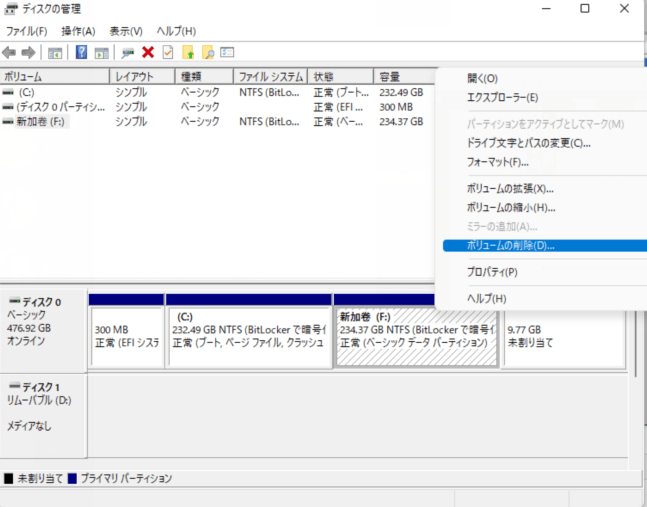The image size is (647, 507).
Task: Open the ファイル(F) menu
Action: pos(26,31)
